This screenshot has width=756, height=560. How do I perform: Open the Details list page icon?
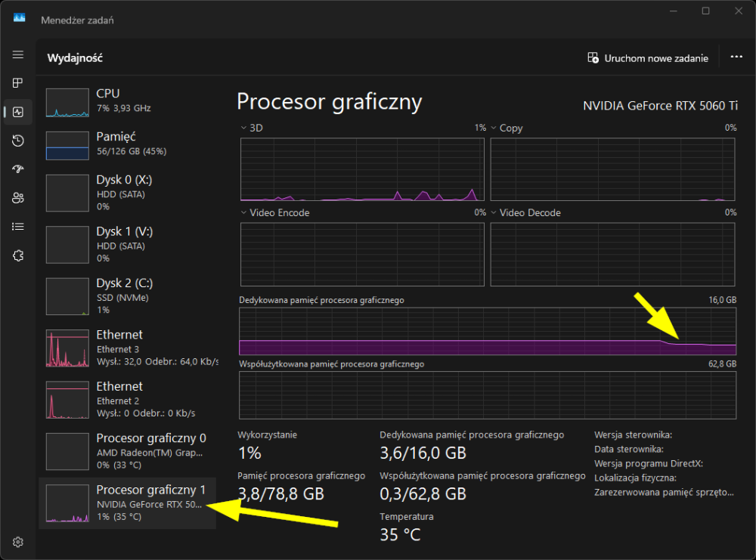(x=18, y=227)
